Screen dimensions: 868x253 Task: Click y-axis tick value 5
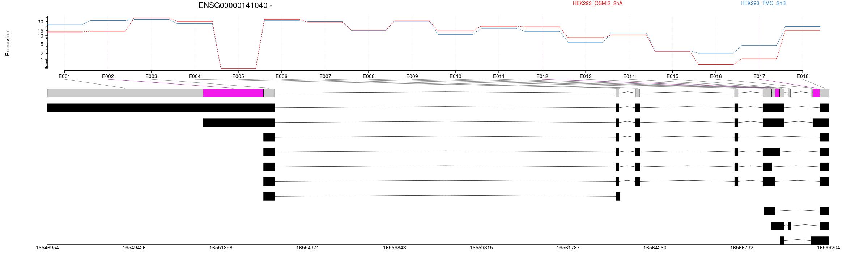tap(42, 44)
